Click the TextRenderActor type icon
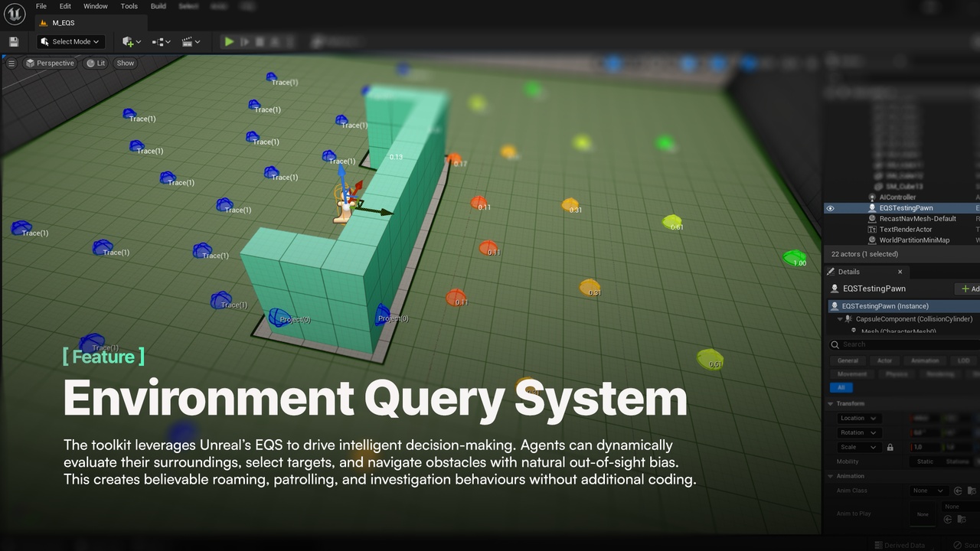 point(871,230)
